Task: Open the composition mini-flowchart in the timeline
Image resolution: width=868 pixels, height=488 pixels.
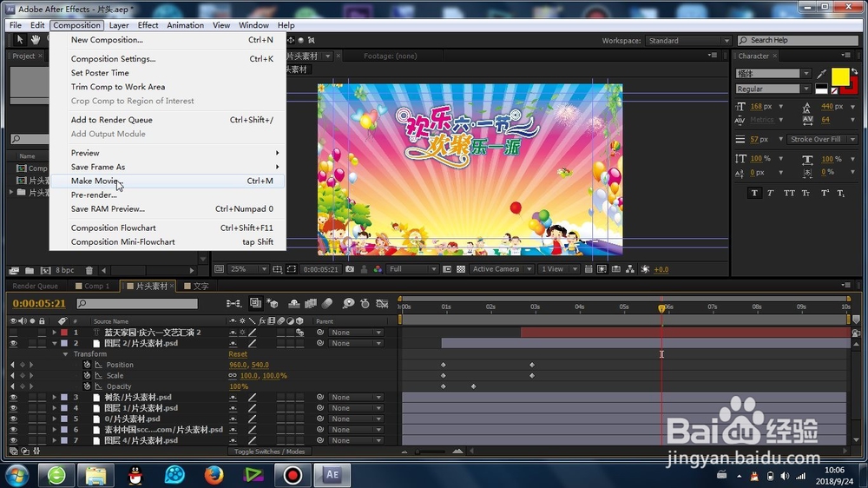Action: tap(233, 304)
